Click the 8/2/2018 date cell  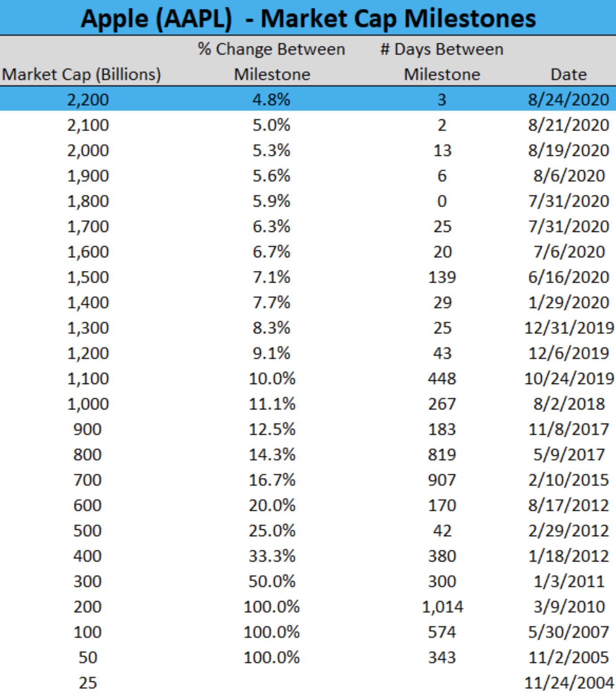[569, 404]
